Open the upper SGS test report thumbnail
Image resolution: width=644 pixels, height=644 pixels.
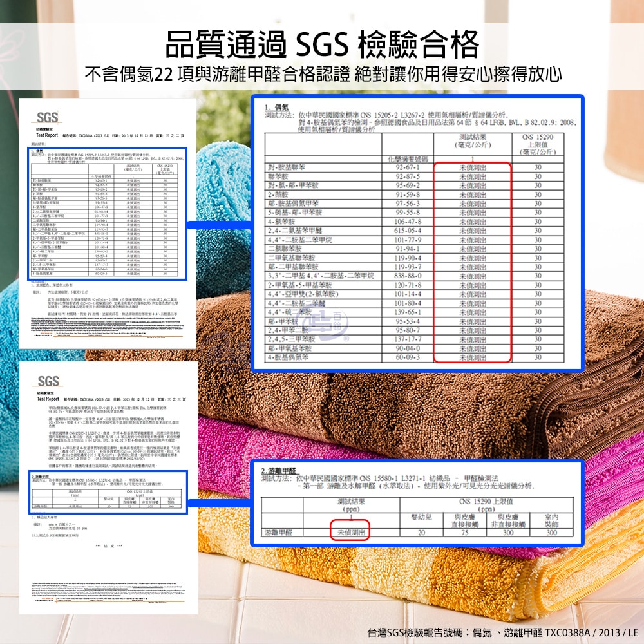click(108, 223)
